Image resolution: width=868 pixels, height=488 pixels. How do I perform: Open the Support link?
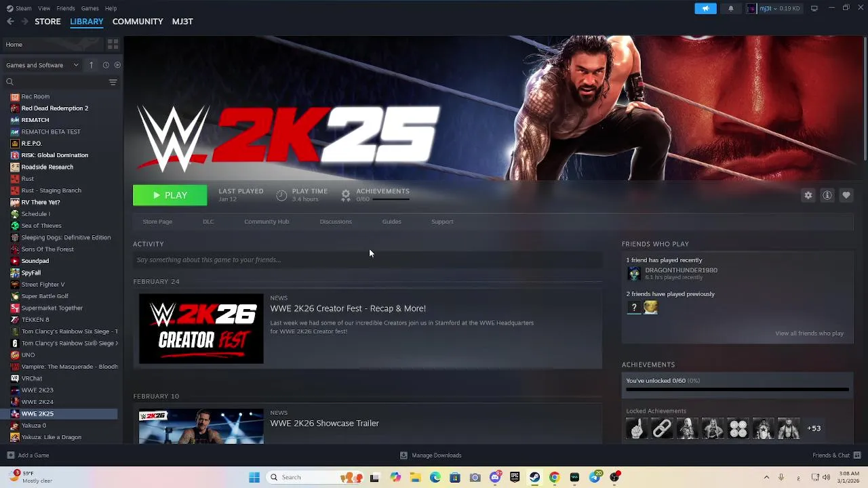pos(442,222)
